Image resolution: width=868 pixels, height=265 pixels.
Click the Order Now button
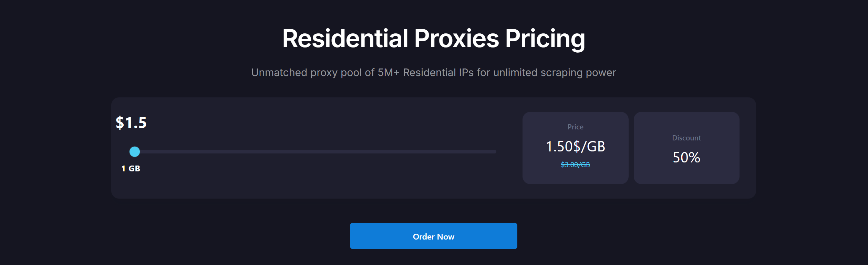(433, 236)
